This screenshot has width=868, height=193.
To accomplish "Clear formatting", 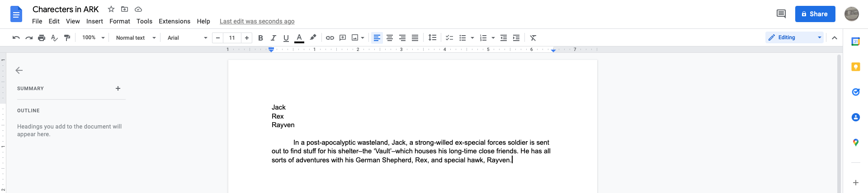I will (x=533, y=38).
